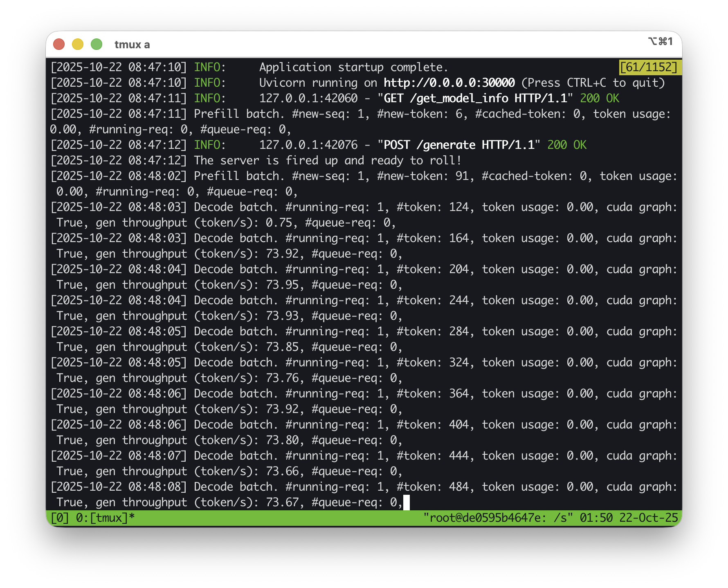Click 'The server is fired up' message line
Screen dimensions: 728x588
[x=327, y=161]
